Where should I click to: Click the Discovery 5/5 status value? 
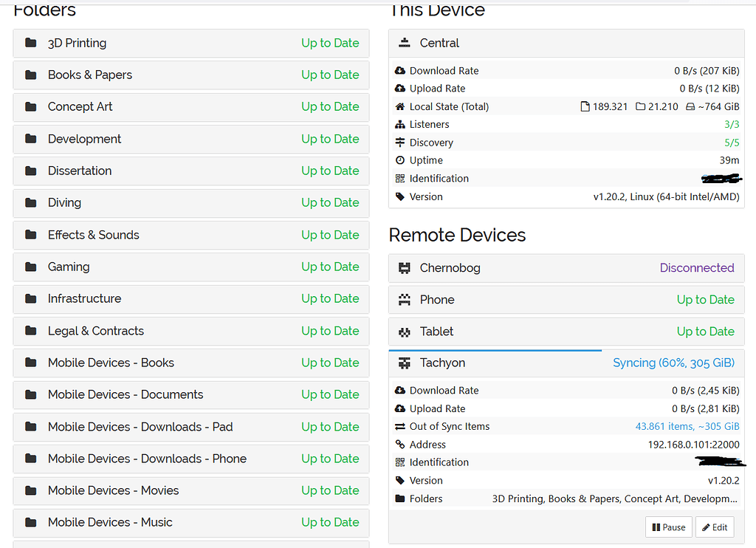[x=731, y=143]
